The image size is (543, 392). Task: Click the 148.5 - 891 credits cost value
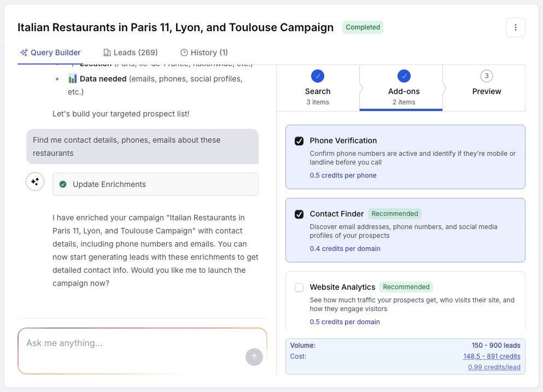(492, 356)
